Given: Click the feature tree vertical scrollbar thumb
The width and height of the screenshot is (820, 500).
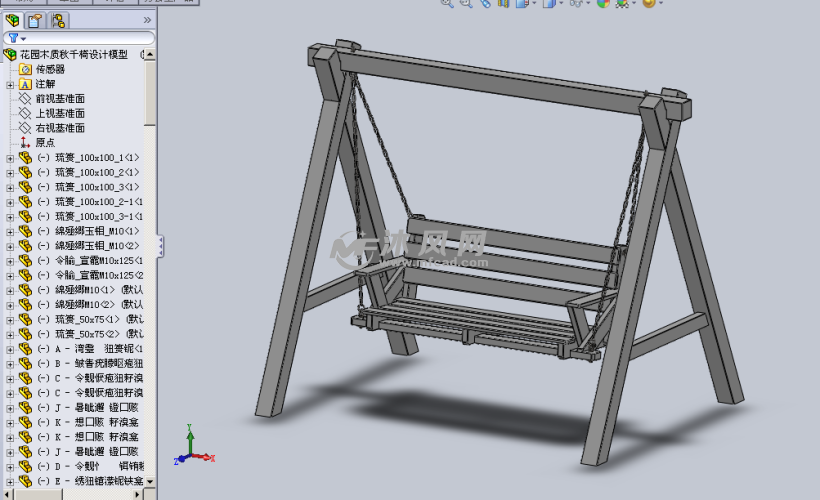Looking at the screenshot, I should click(x=150, y=93).
